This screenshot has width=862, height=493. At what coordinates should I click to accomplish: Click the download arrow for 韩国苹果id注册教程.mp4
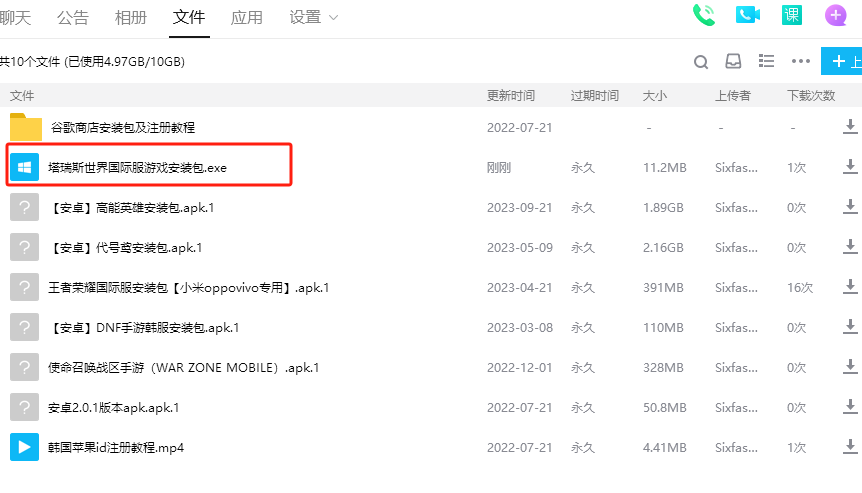pos(850,447)
